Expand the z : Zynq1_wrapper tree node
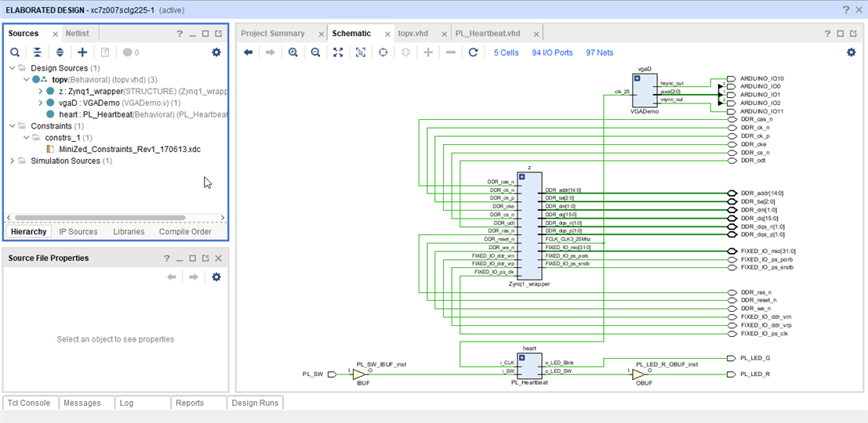This screenshot has width=868, height=423. (x=40, y=92)
